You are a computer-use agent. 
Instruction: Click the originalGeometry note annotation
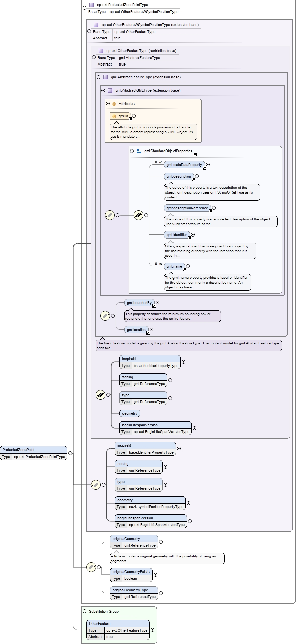tap(167, 558)
